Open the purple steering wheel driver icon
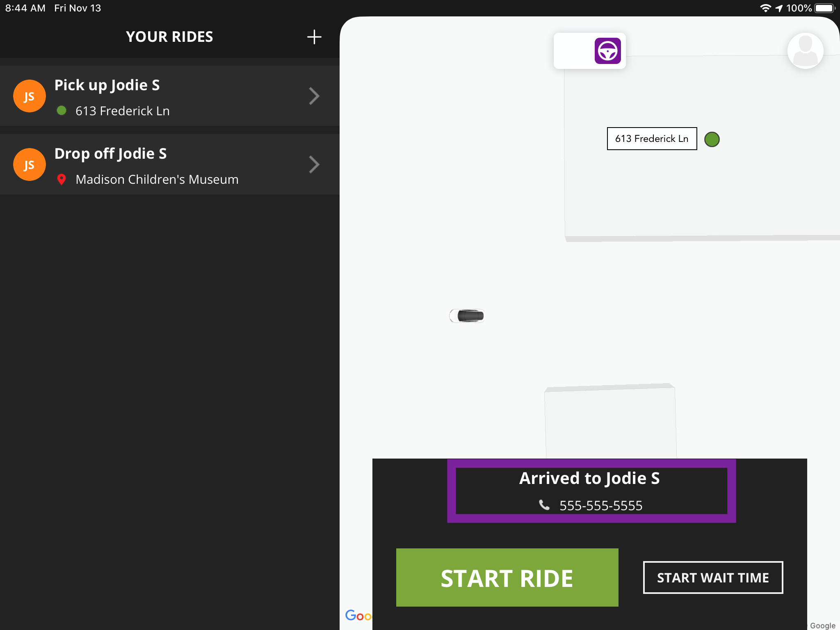The width and height of the screenshot is (840, 630). click(x=607, y=51)
